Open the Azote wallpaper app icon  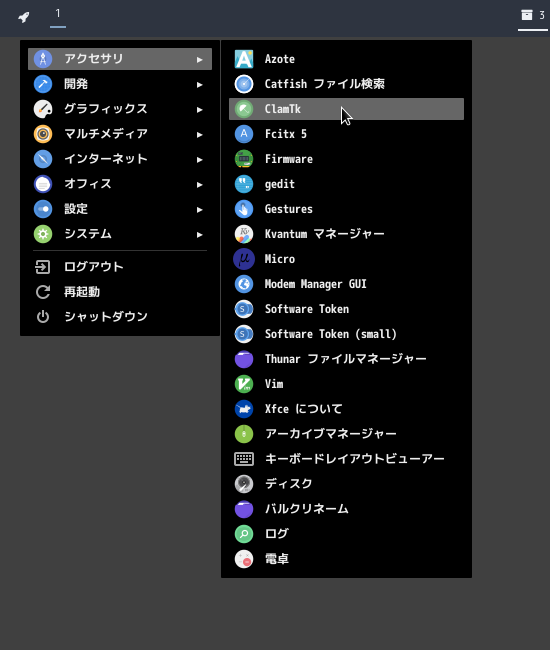(x=244, y=59)
